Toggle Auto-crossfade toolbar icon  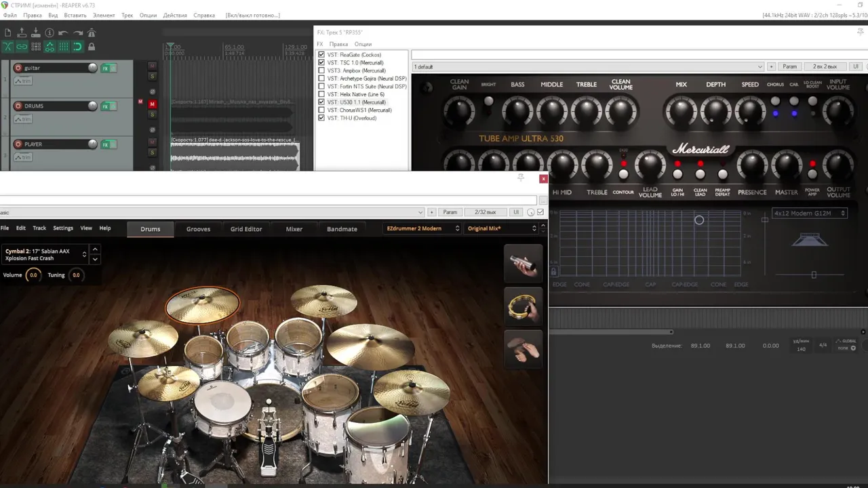7,47
